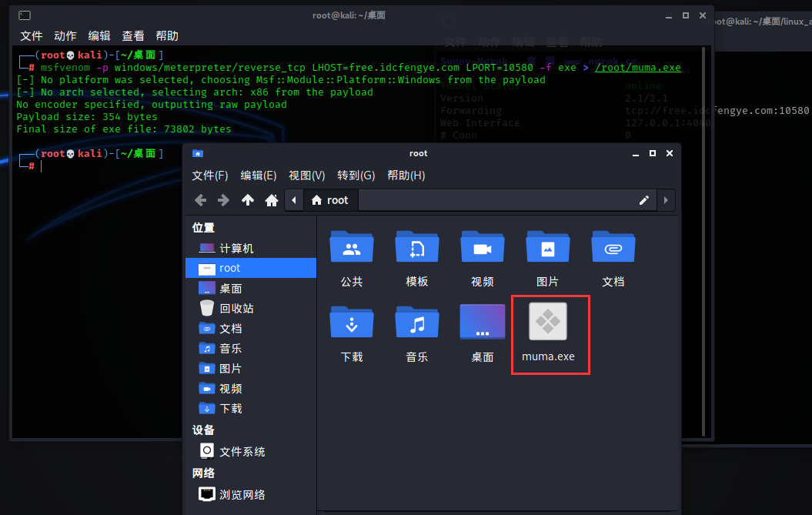The width and height of the screenshot is (812, 515).
Task: Go forward in file manager
Action: 223,200
